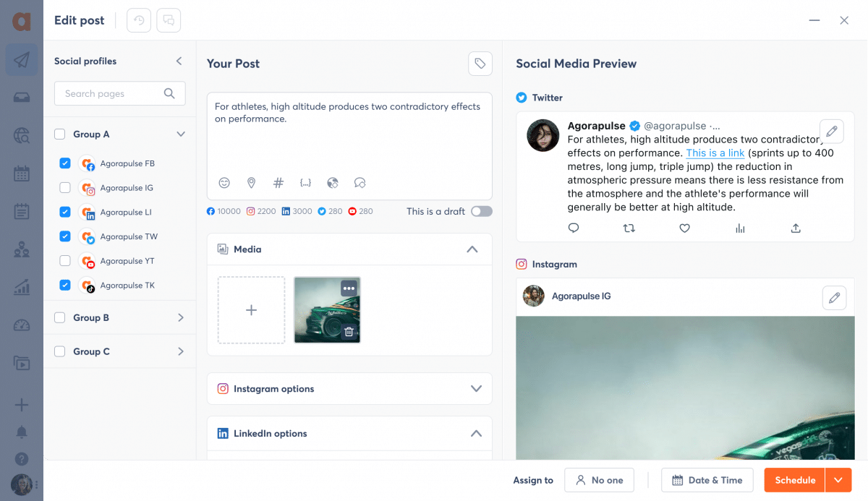Open the users group icon in sidebar
The image size is (868, 501).
[x=22, y=250]
